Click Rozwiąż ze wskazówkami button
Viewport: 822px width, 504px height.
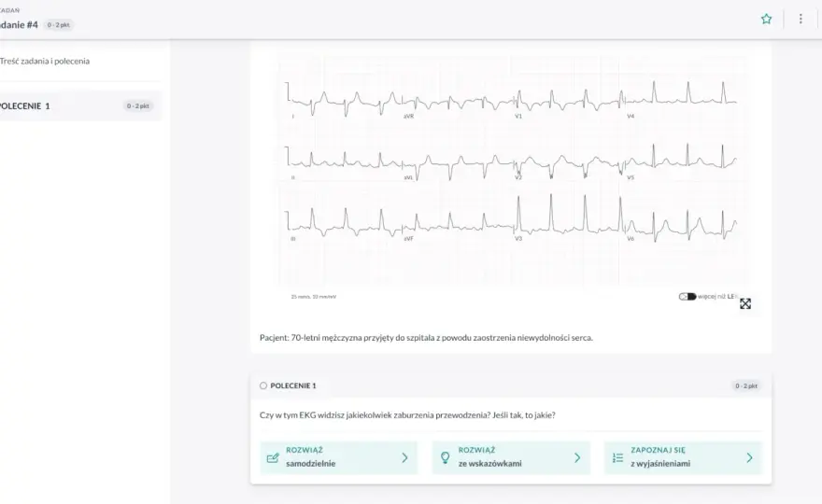[511, 457]
